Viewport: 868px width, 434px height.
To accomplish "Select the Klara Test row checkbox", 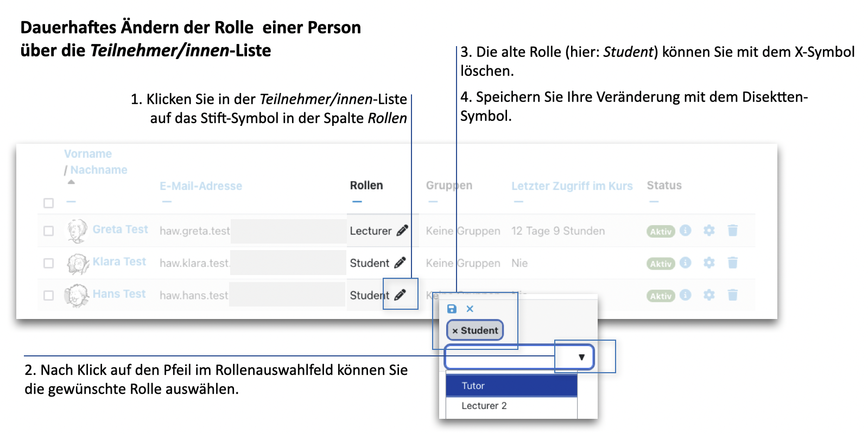I will coord(49,263).
